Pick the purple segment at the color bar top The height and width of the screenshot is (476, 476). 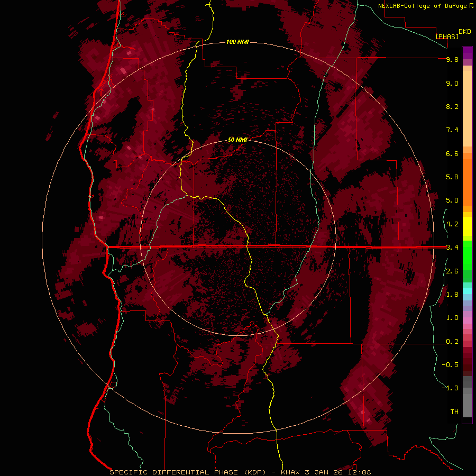point(467,53)
